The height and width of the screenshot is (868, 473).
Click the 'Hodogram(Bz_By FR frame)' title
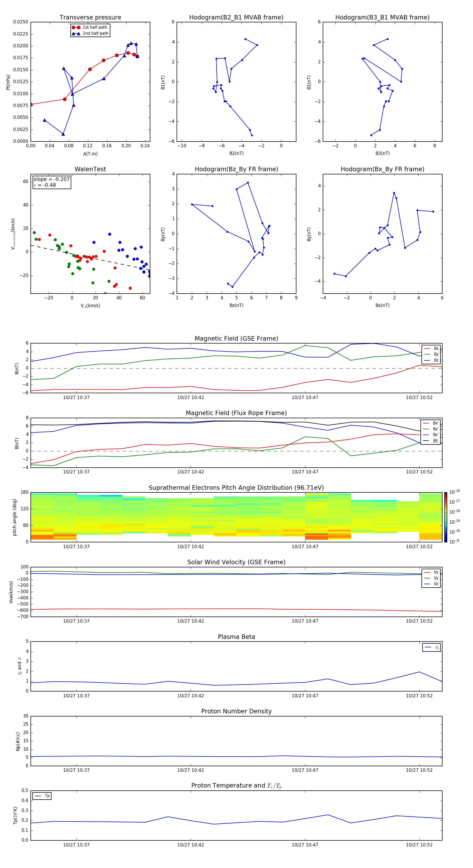236,169
